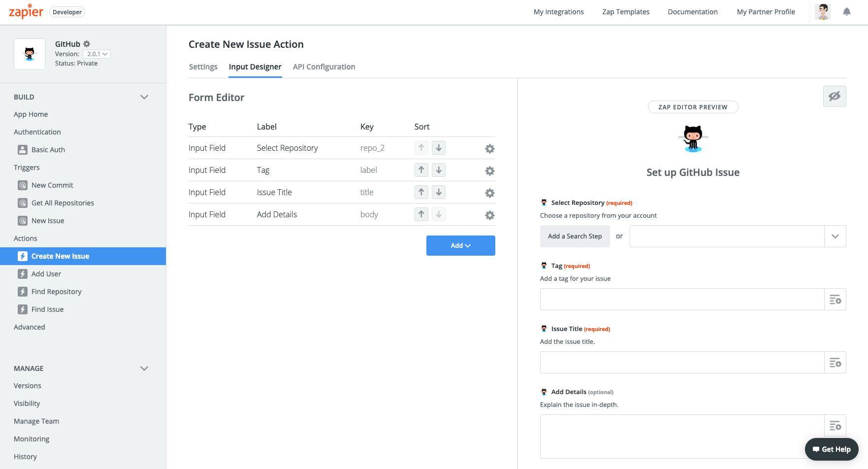Open Advanced in the sidebar
Screen dimensions: 868x469
[30, 327]
